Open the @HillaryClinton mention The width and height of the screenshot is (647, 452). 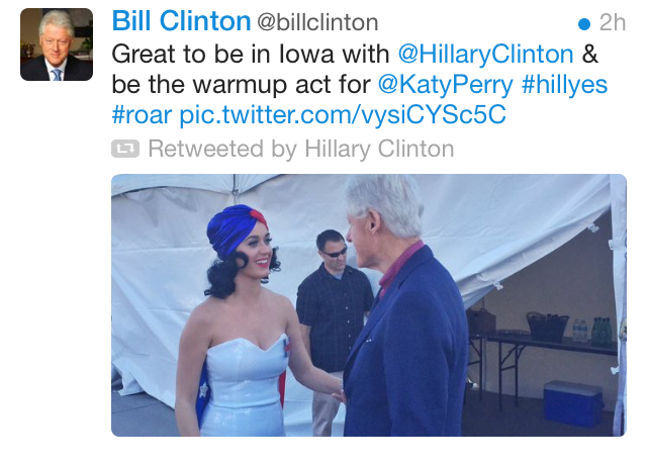(x=486, y=54)
